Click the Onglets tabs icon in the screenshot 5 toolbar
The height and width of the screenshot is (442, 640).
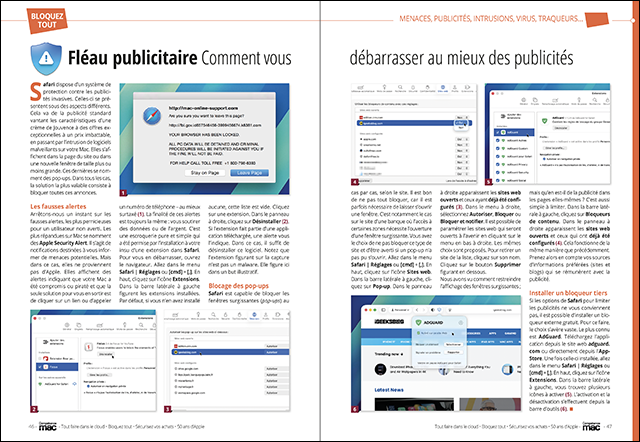(534, 100)
